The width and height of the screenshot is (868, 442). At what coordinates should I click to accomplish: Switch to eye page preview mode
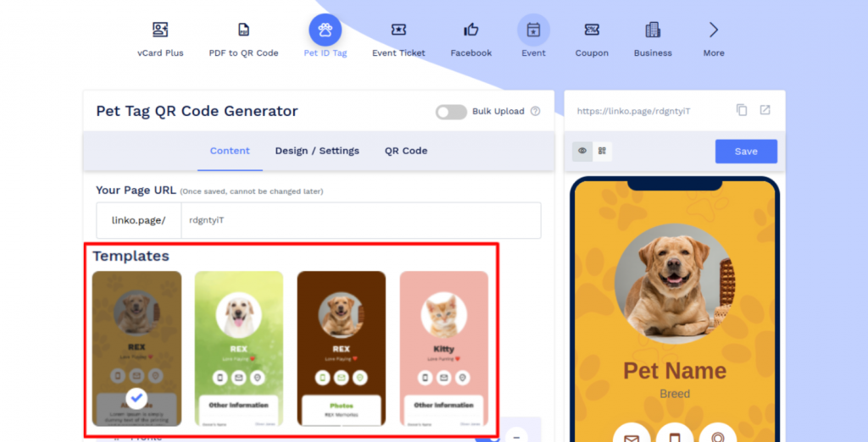coord(582,151)
